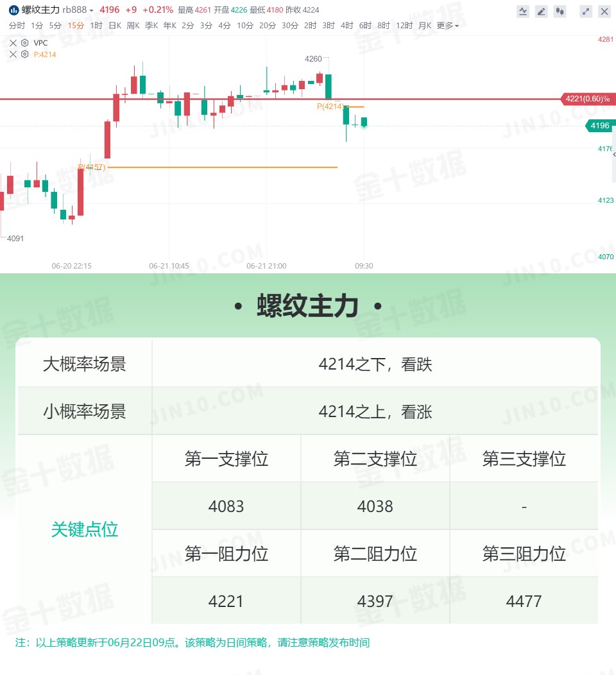This screenshot has height=675, width=616.
Task: Open settings hexagon icon beside P:4214
Action: point(25,55)
